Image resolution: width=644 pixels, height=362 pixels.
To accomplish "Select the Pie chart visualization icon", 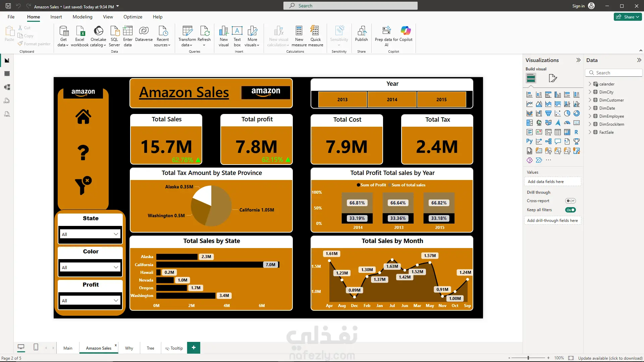I will (567, 113).
